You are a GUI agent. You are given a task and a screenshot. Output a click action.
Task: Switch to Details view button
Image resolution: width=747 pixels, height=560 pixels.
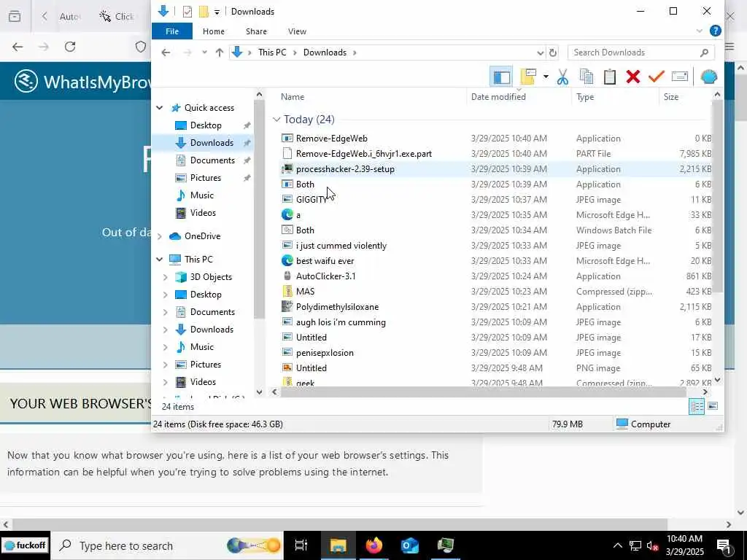697,406
